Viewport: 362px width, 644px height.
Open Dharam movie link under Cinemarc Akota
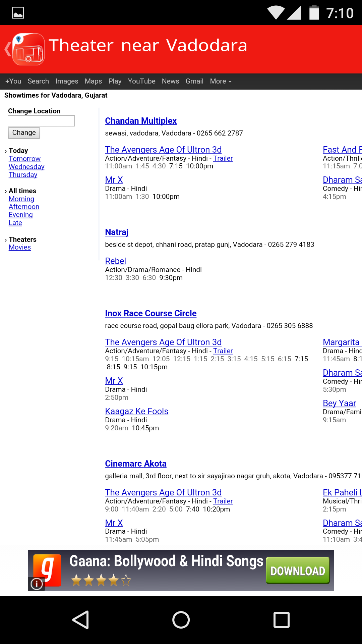click(x=342, y=523)
